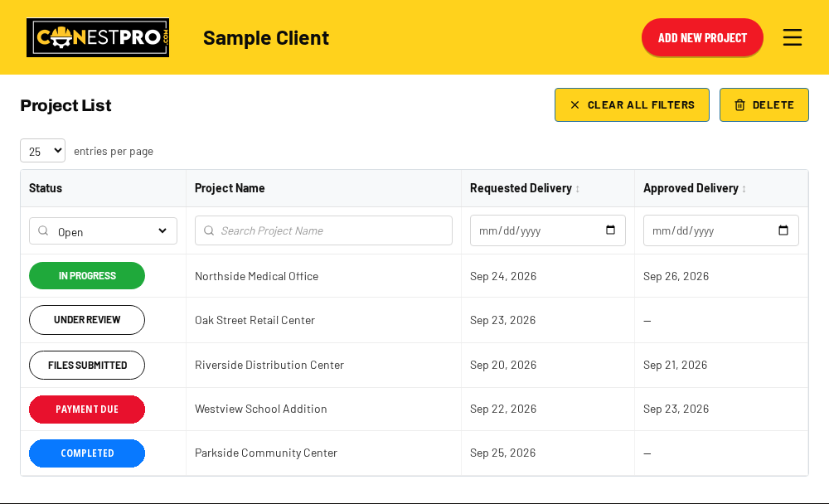Screen dimensions: 829x504
Task: Expand the Status filter dropdown chevron
Action: click(x=162, y=230)
